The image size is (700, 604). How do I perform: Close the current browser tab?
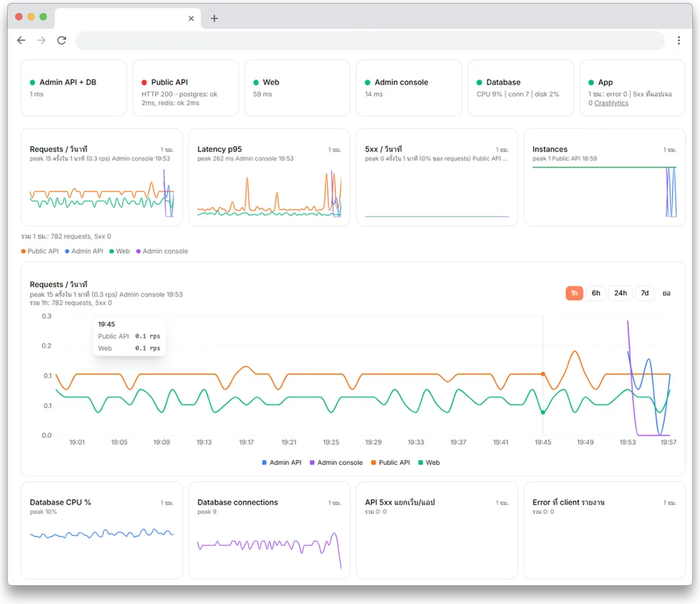(191, 19)
